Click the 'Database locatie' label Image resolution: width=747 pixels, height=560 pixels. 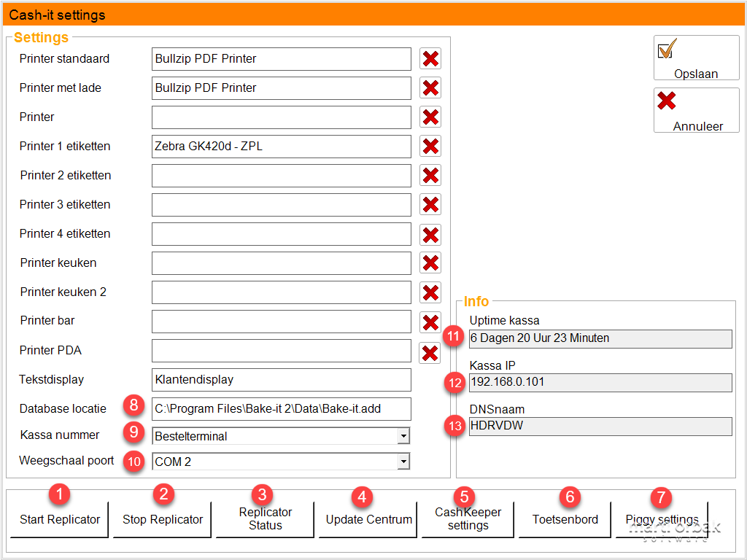[63, 408]
